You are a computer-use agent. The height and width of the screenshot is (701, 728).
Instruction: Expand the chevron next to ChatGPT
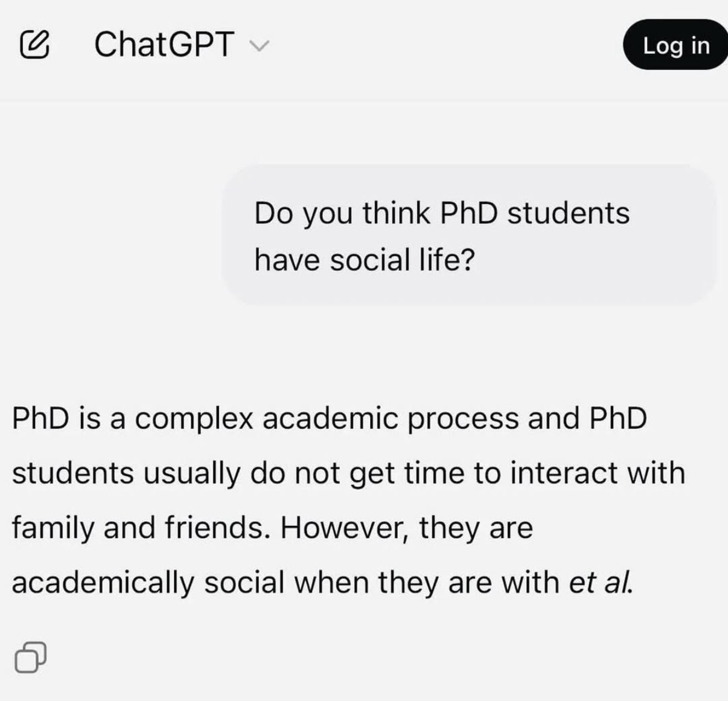click(x=259, y=46)
